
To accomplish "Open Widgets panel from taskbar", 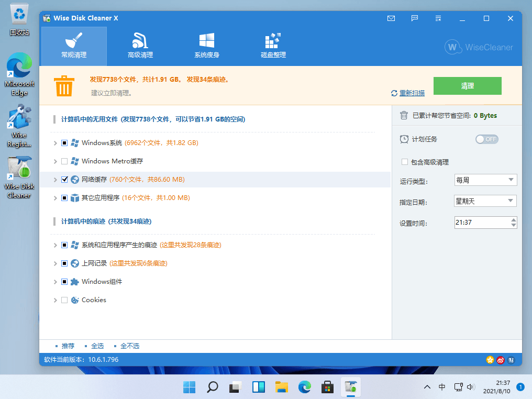I will 259,387.
